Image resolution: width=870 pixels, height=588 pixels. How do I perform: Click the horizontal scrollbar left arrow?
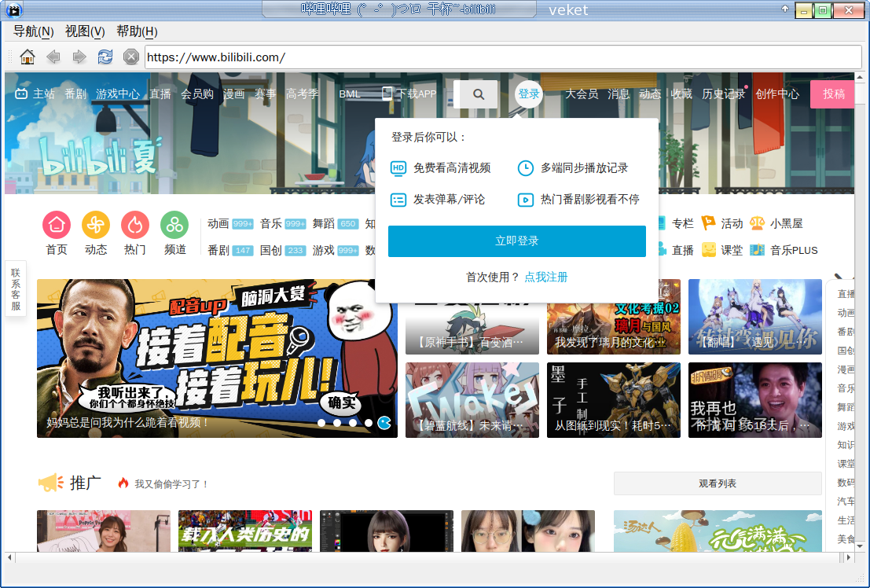9,557
